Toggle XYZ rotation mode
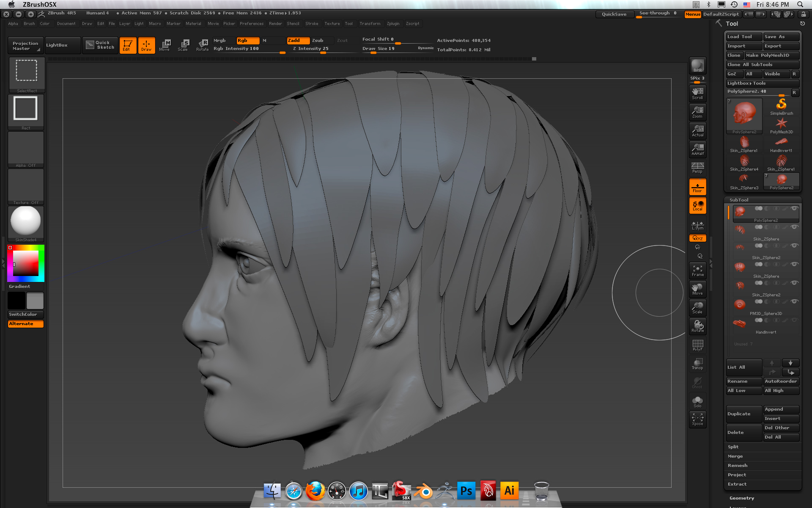The height and width of the screenshot is (508, 812). [x=697, y=238]
